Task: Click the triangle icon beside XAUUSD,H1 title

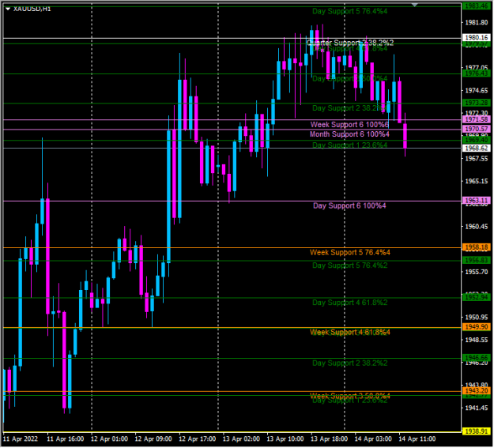Action: [x=8, y=9]
